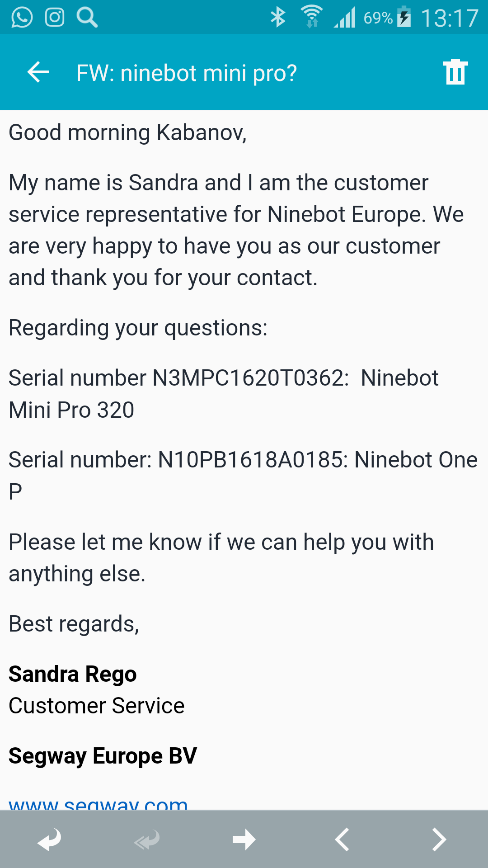This screenshot has height=868, width=488.
Task: Tap the Instagram notification icon
Action: (x=55, y=18)
